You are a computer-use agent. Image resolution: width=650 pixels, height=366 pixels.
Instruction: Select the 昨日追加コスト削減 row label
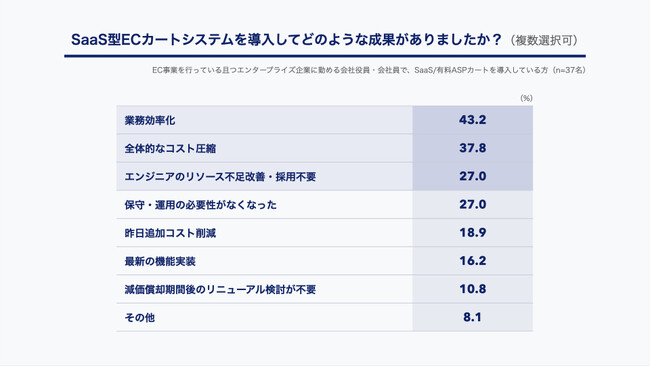coord(170,233)
